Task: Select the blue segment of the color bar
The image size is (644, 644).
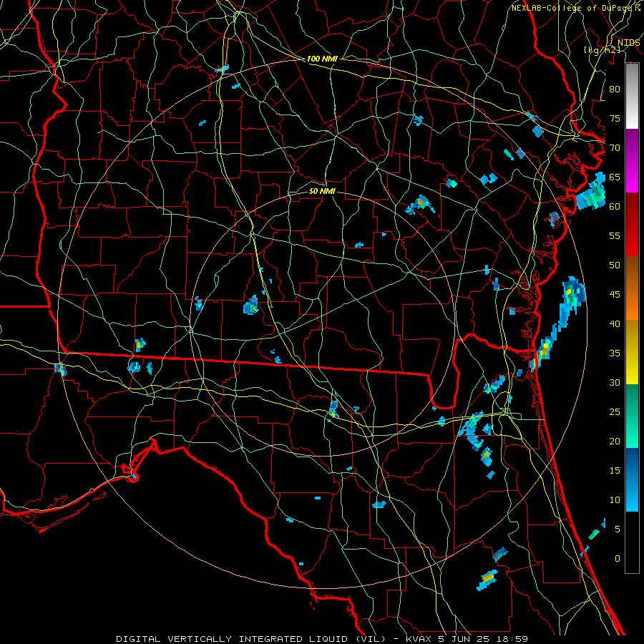Action: (632, 479)
